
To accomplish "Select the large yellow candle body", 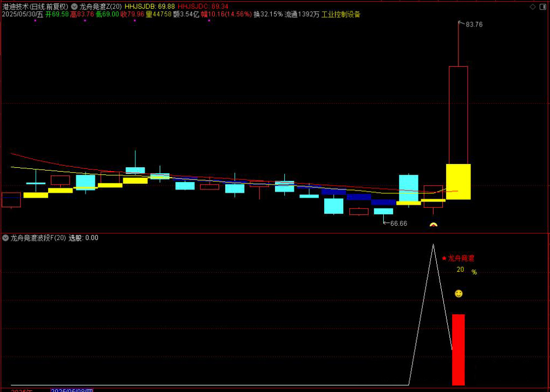I will tap(458, 181).
